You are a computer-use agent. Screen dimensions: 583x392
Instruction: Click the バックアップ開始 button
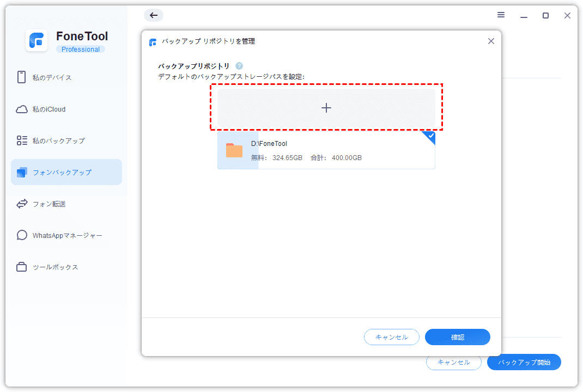click(524, 362)
